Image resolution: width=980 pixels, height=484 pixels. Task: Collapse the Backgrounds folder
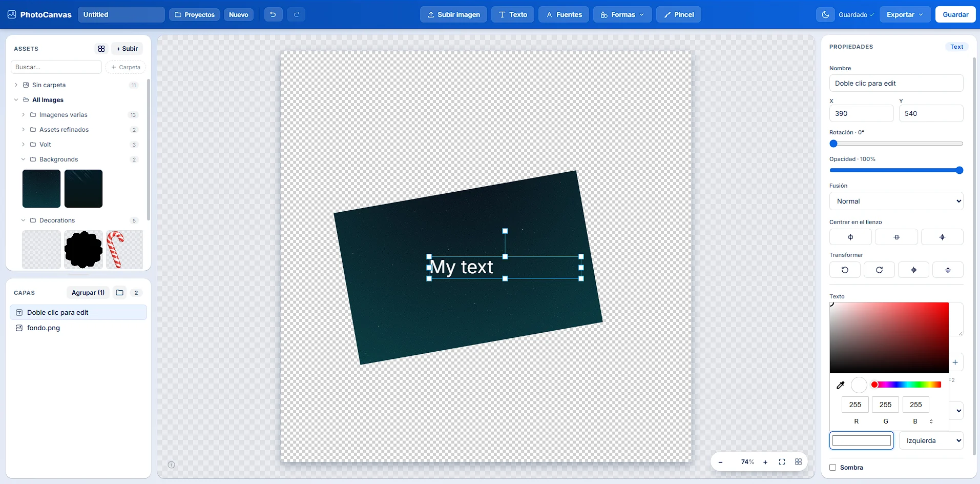(x=23, y=159)
